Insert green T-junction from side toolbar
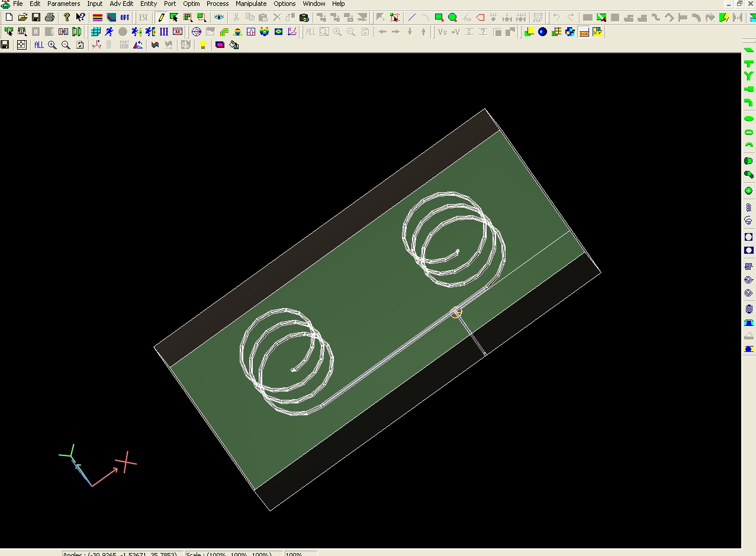756x556 pixels. [749, 63]
